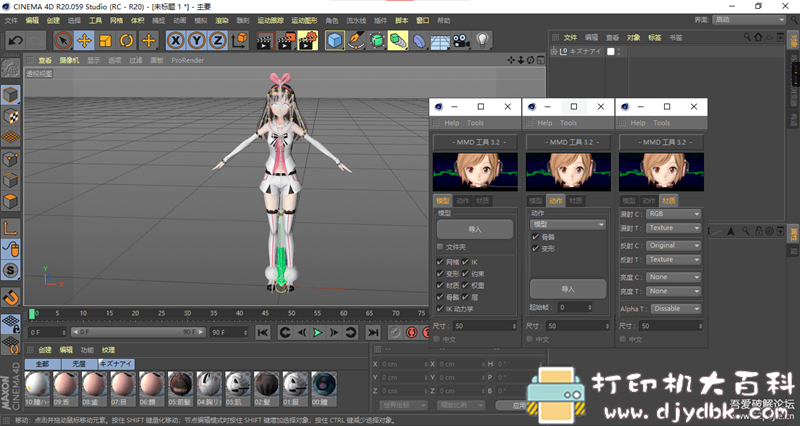Click the Array/Instance modeling icon

(398, 40)
